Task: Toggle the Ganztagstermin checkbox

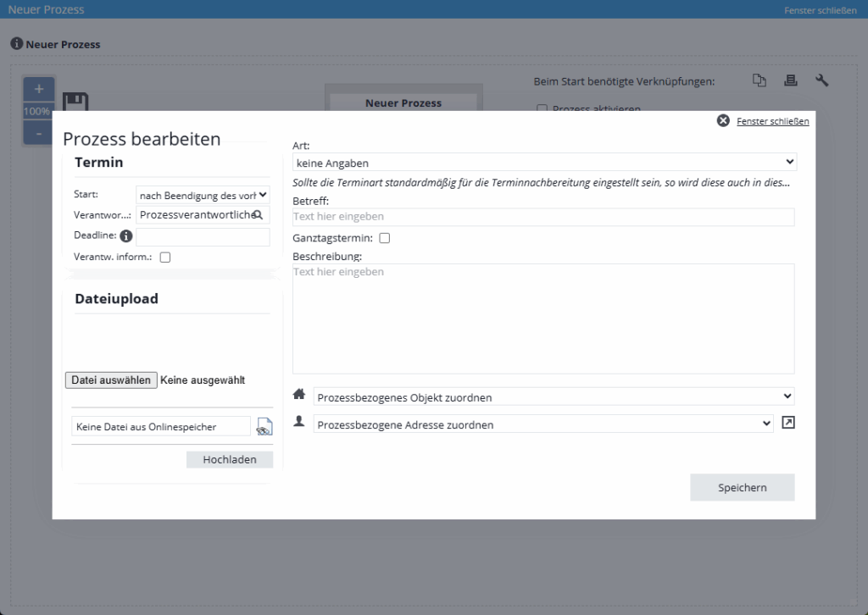Action: [385, 239]
